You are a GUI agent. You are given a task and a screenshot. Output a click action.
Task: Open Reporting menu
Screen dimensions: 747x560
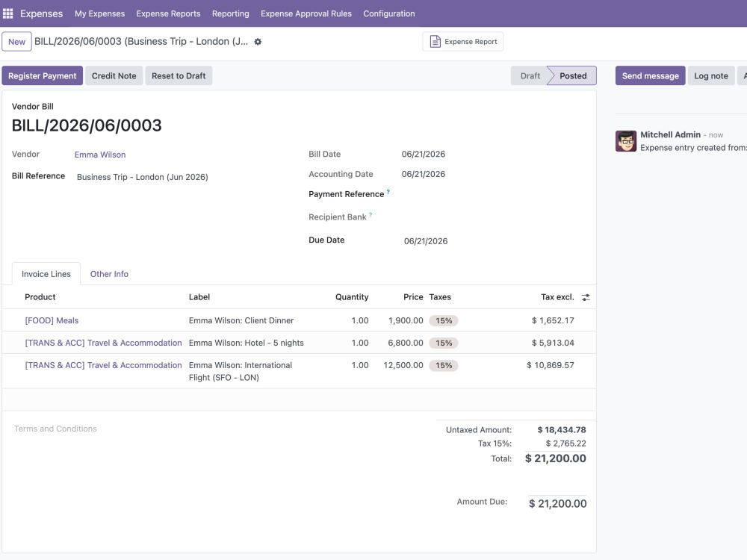[231, 13]
